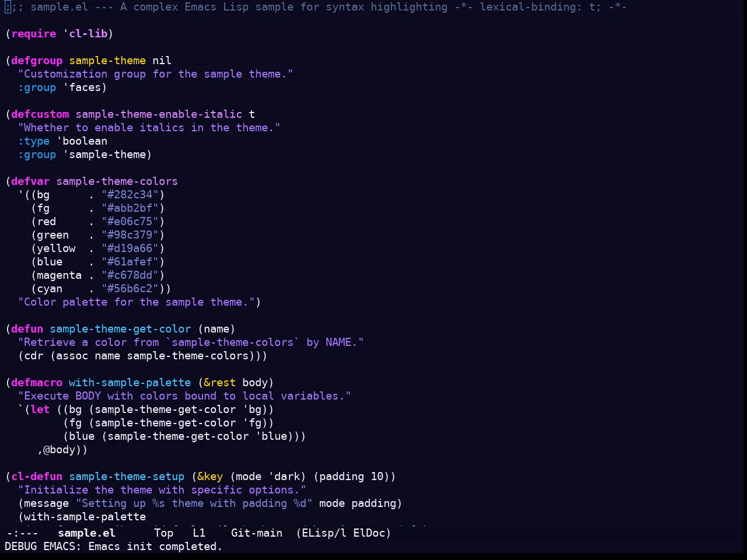Click the color string "#c678dd"

click(x=130, y=275)
